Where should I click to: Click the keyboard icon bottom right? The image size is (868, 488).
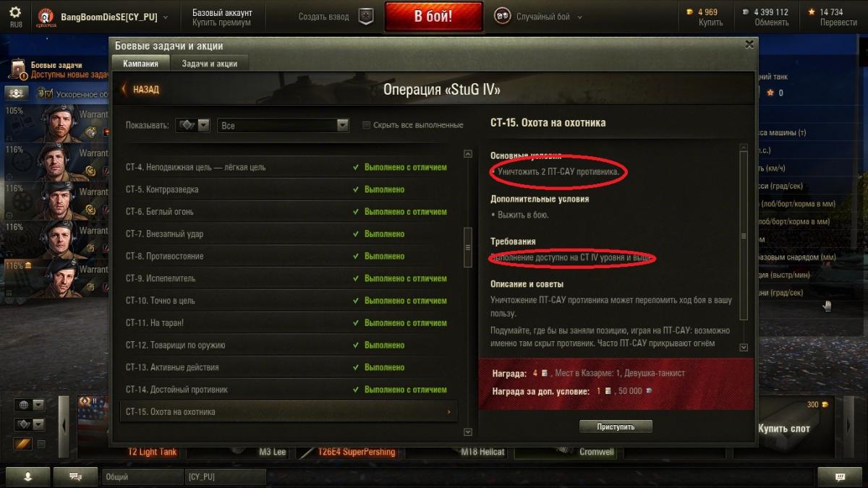point(840,476)
